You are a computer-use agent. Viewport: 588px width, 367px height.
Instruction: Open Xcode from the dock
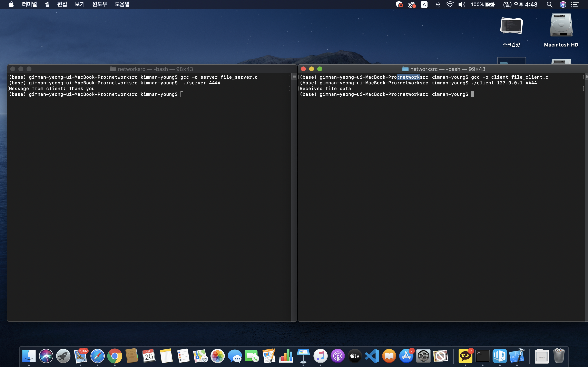click(517, 356)
